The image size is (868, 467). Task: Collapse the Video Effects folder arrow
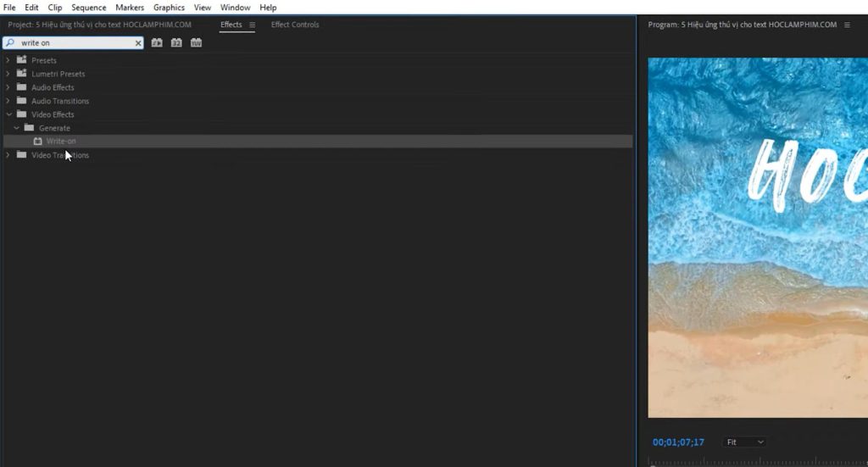[8, 114]
